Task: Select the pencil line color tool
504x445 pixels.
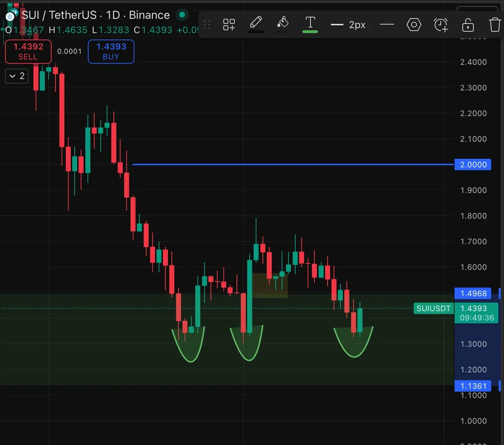Action: (x=255, y=24)
